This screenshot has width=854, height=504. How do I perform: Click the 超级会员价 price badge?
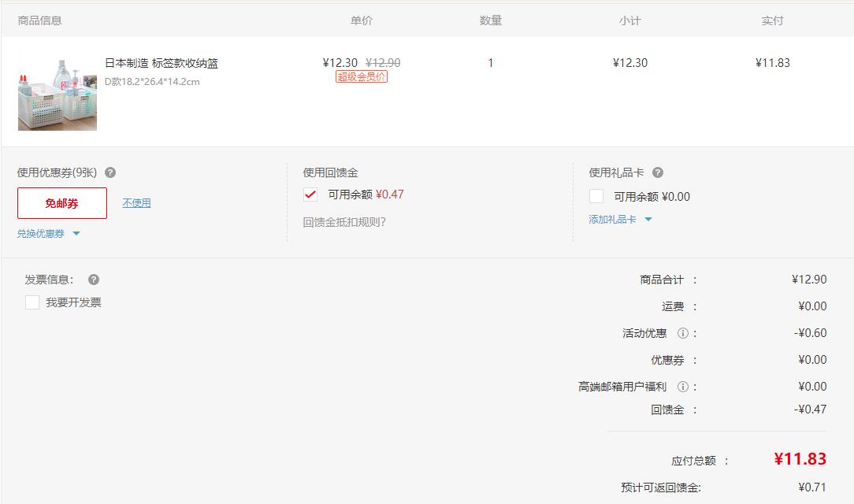click(362, 75)
